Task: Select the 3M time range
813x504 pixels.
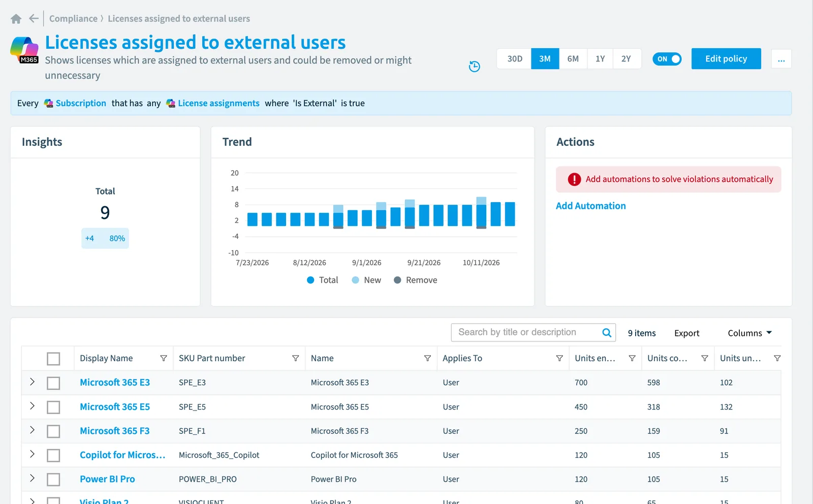Action: (x=545, y=59)
